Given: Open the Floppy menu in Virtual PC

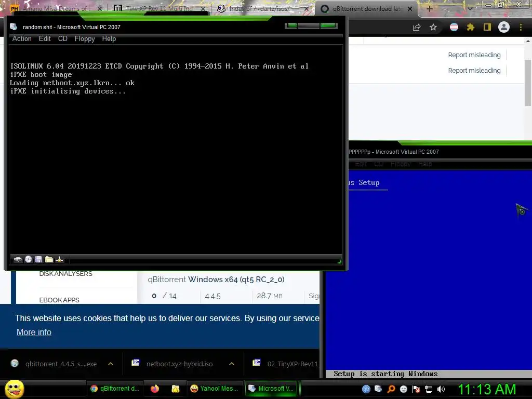Looking at the screenshot, I should 85,38.
